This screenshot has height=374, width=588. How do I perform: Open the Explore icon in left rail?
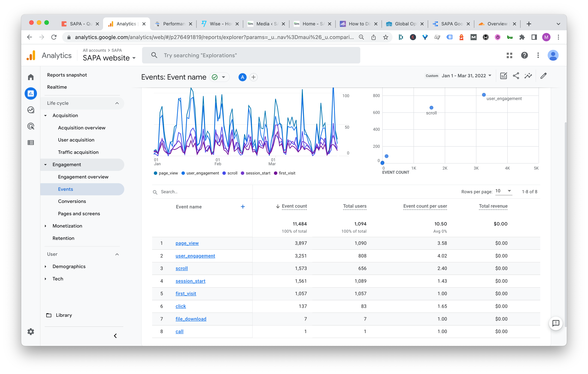(x=31, y=110)
